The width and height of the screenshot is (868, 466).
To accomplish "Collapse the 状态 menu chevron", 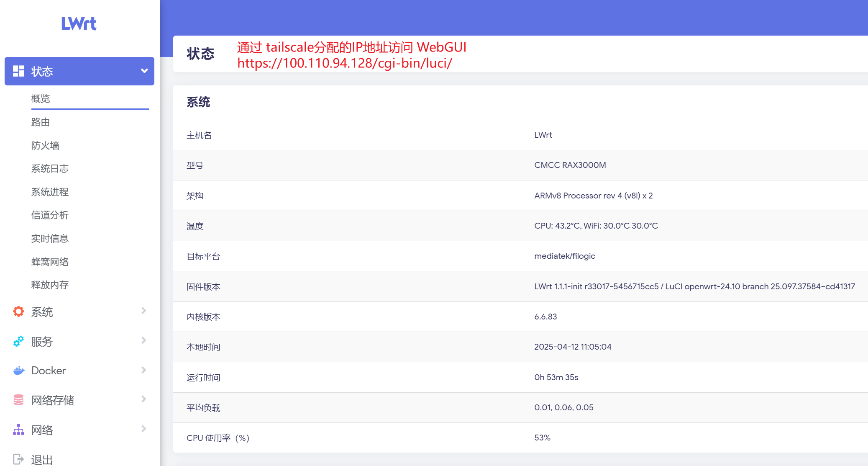I will (x=144, y=71).
